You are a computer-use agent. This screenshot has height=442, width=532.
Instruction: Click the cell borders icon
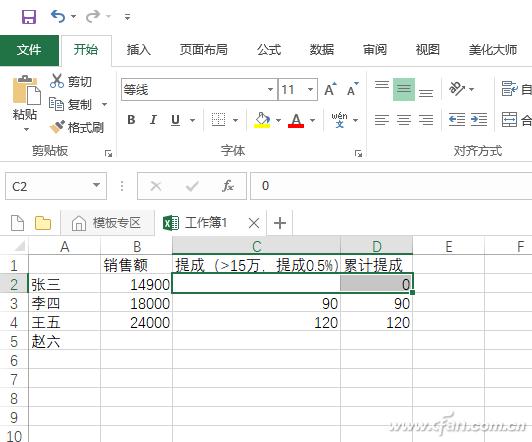[218, 120]
